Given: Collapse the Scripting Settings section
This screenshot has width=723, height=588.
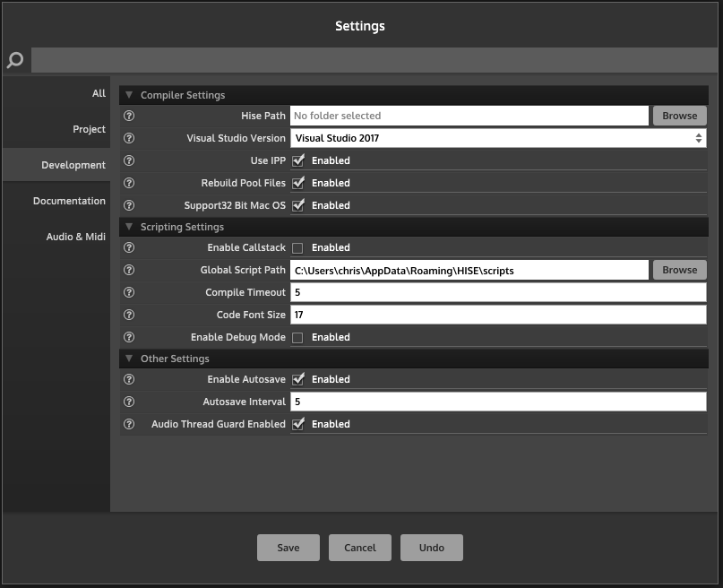Looking at the screenshot, I should coord(129,227).
